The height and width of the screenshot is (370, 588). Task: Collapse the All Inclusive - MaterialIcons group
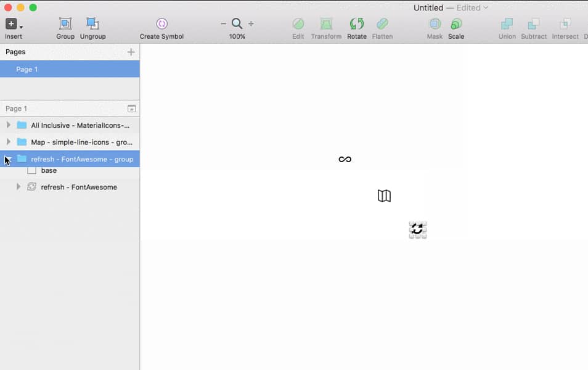8,125
